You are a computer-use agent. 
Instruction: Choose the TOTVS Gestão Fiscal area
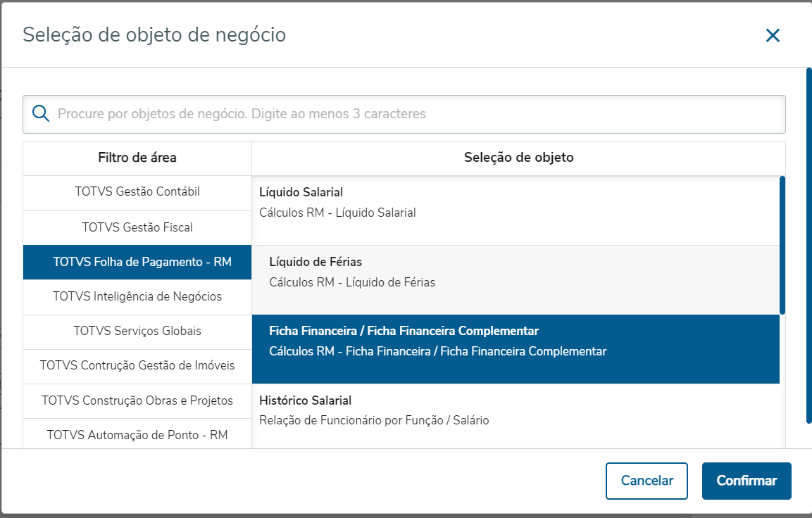click(137, 227)
